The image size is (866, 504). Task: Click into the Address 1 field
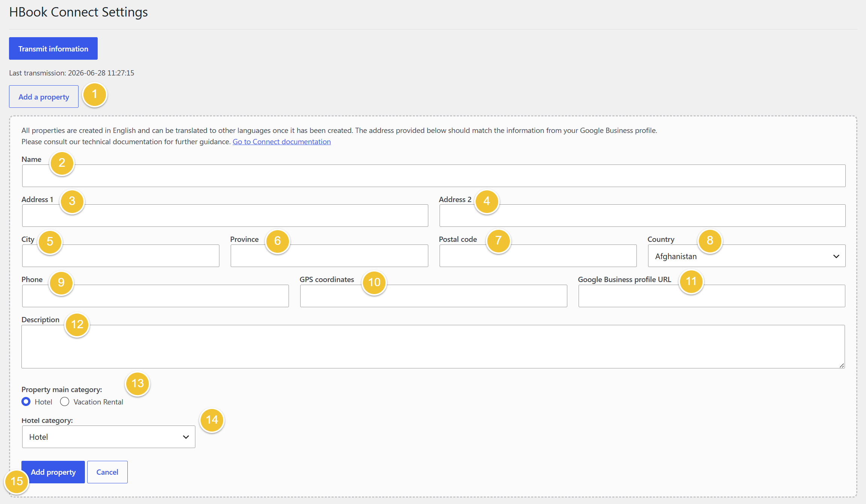pos(225,216)
